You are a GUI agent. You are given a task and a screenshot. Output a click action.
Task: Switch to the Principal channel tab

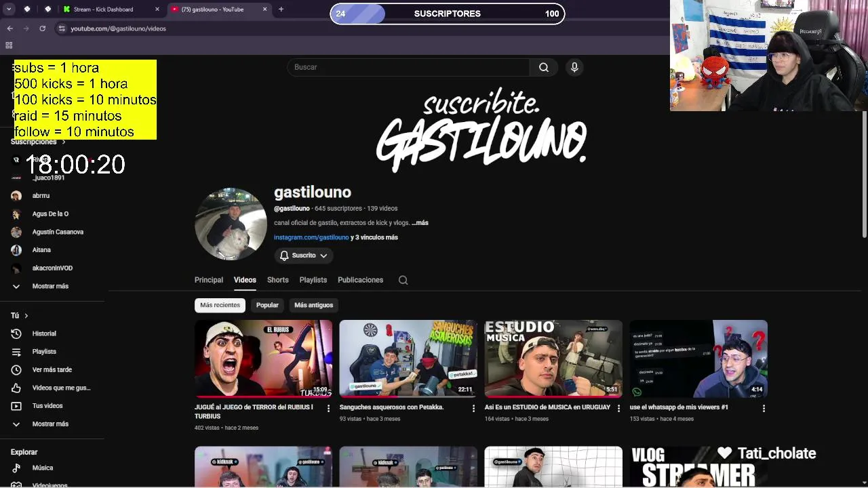tap(209, 280)
